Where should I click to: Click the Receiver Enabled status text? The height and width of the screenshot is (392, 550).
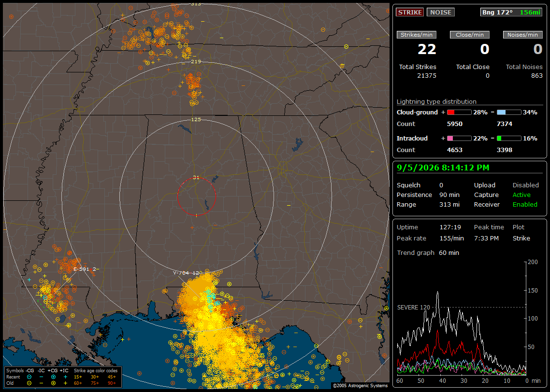click(525, 204)
